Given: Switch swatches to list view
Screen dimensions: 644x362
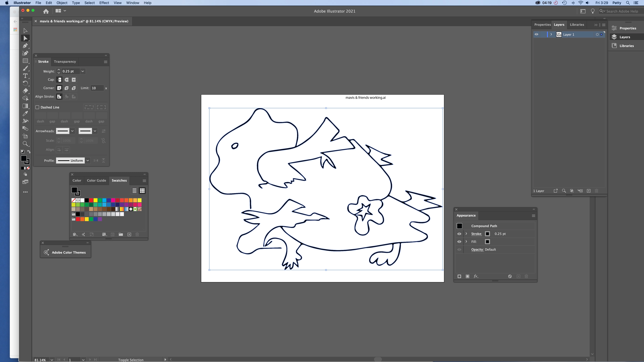Looking at the screenshot, I should click(134, 191).
